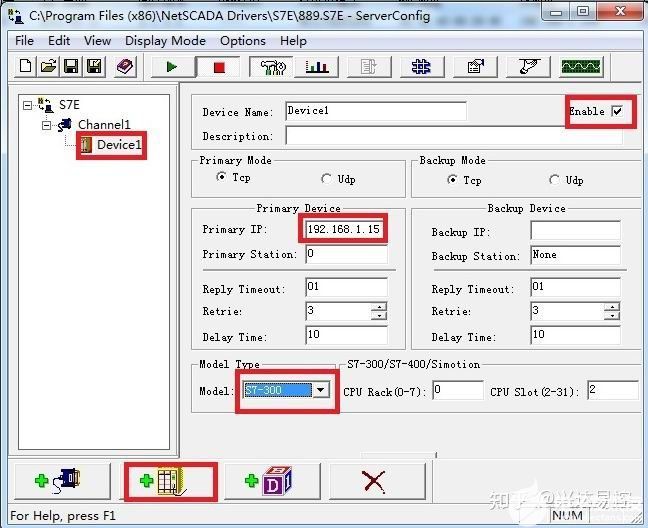Click the New file toolbar icon
Screen dimensions: 648x528
coord(25,66)
